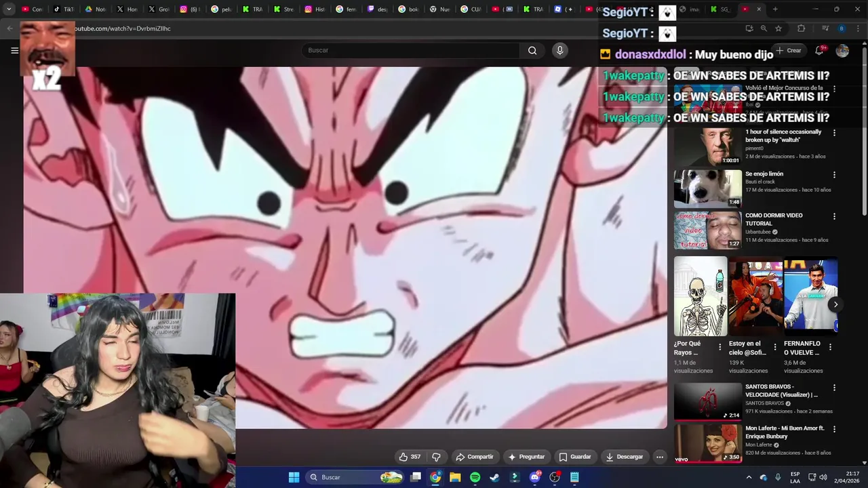This screenshot has height=488, width=868.
Task: Open Steam from the taskbar
Action: coord(494,477)
